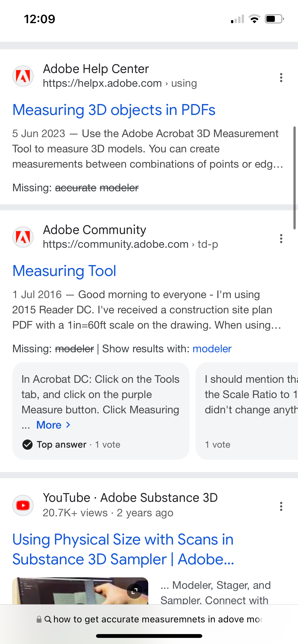Click the padlock icon in the address bar
Viewport: 298px width, 644px height.
[39, 619]
